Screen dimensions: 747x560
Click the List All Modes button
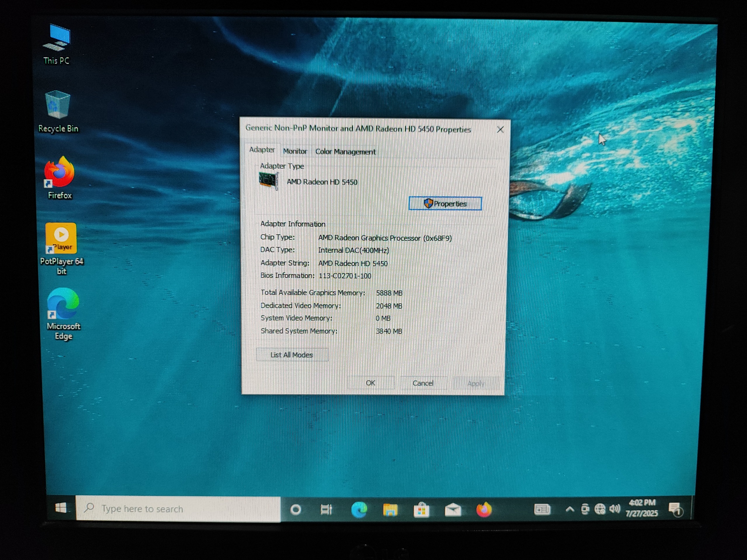click(x=292, y=355)
